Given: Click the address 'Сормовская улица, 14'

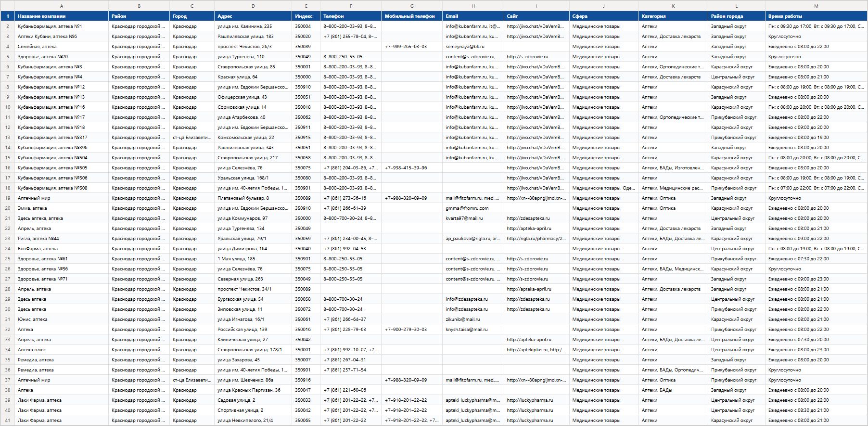Looking at the screenshot, I should click(x=253, y=107).
